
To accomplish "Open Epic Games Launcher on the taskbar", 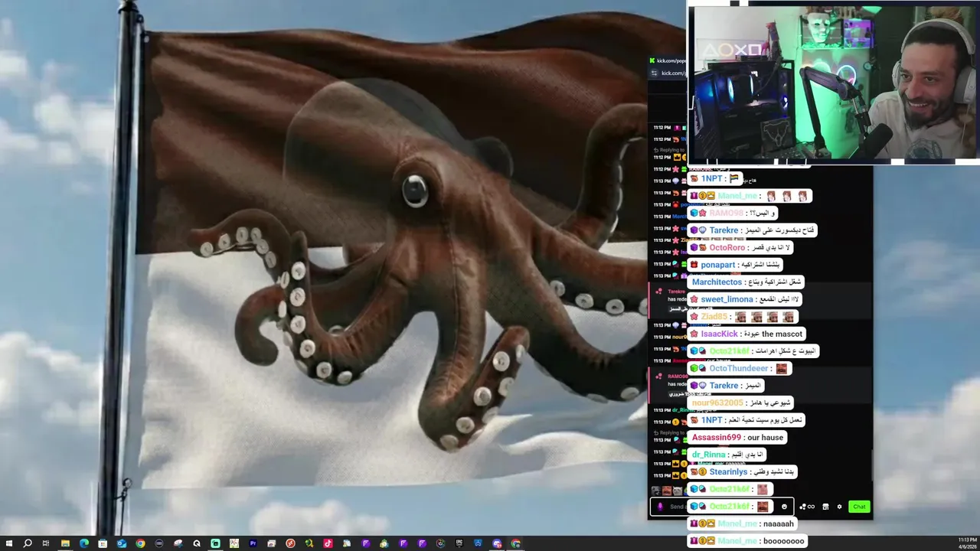I will point(459,543).
